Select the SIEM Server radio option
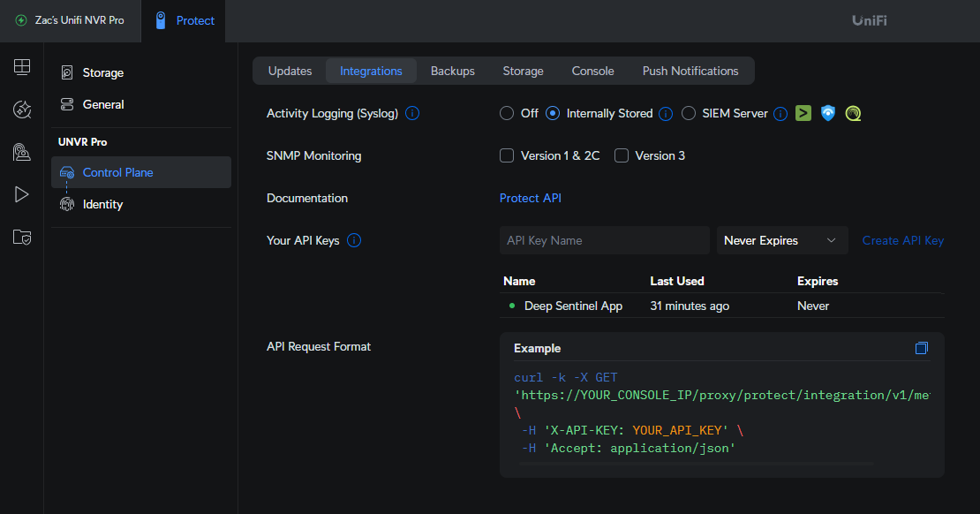The height and width of the screenshot is (514, 980). pyautogui.click(x=689, y=113)
